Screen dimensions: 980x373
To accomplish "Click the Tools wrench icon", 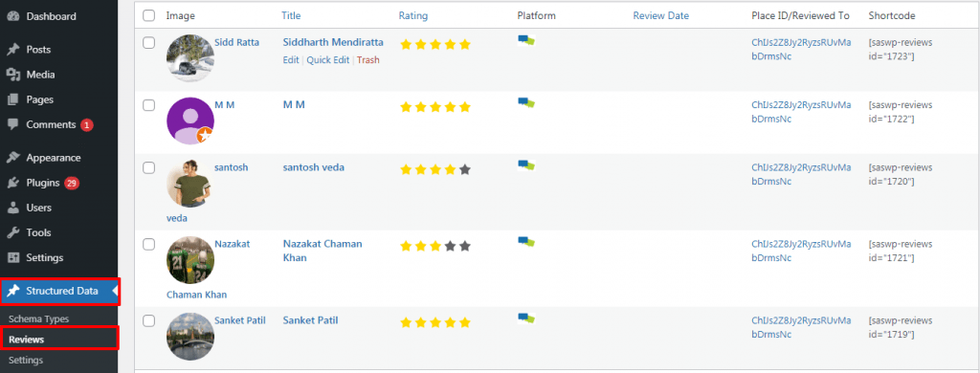I will coord(12,232).
